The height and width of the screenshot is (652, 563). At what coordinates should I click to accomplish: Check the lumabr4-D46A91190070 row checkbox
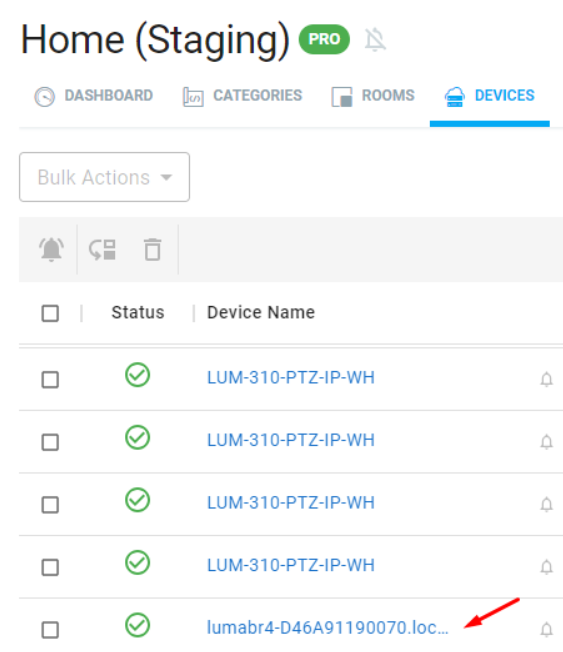[x=50, y=630]
